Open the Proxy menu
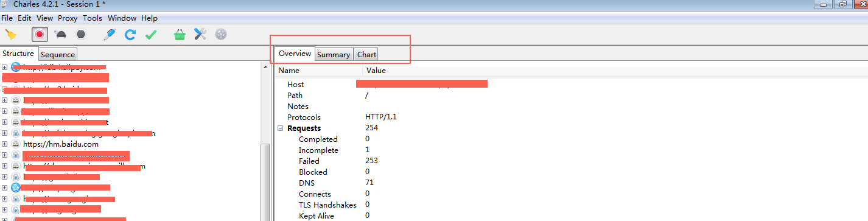Screen dimensions: 868x221 click(68, 18)
